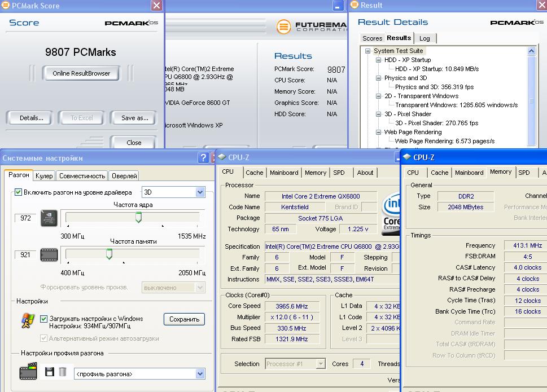
Task: Open the SPD tab in front CPU-Z window
Action: (524, 173)
